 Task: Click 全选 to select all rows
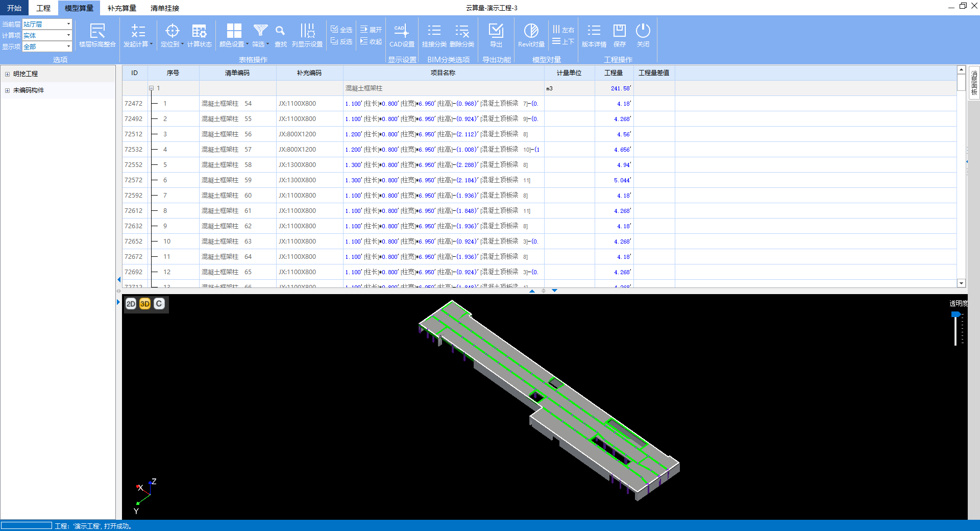(341, 30)
